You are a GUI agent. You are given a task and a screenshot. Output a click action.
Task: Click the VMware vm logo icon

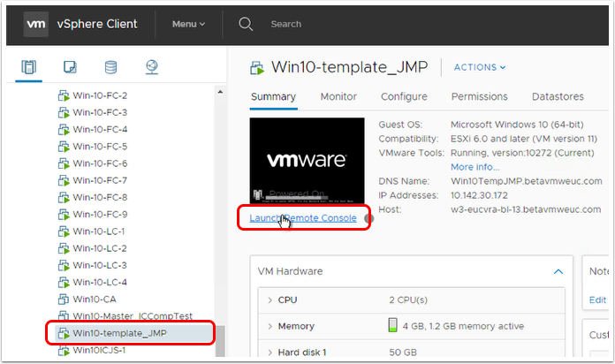(35, 24)
